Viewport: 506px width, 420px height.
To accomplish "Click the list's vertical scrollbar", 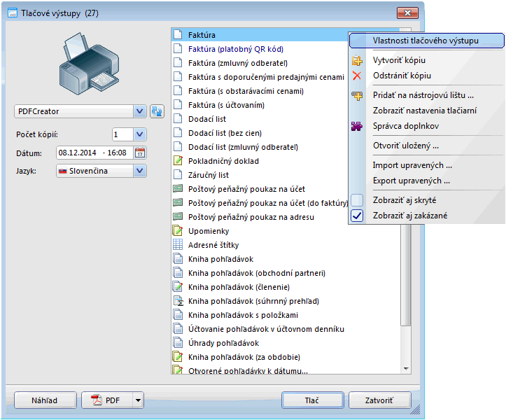I will [405, 210].
